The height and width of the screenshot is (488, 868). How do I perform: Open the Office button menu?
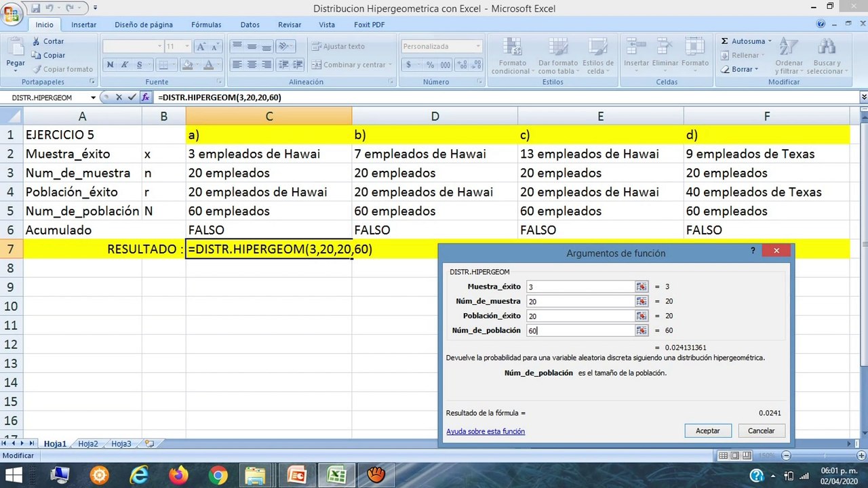[x=12, y=14]
